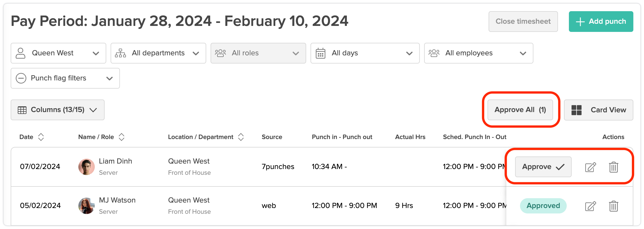
Task: Click the four-square icon on the Card View button
Action: click(x=576, y=110)
